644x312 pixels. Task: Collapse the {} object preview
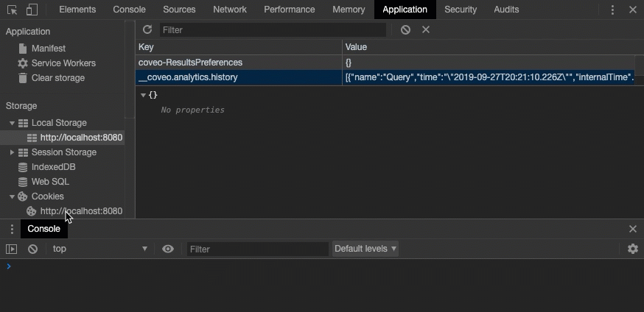coord(144,95)
